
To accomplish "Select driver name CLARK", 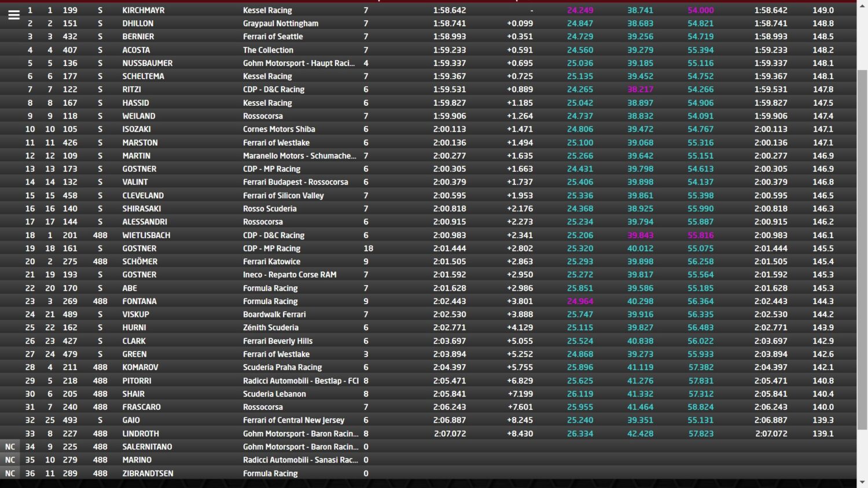I will [134, 341].
